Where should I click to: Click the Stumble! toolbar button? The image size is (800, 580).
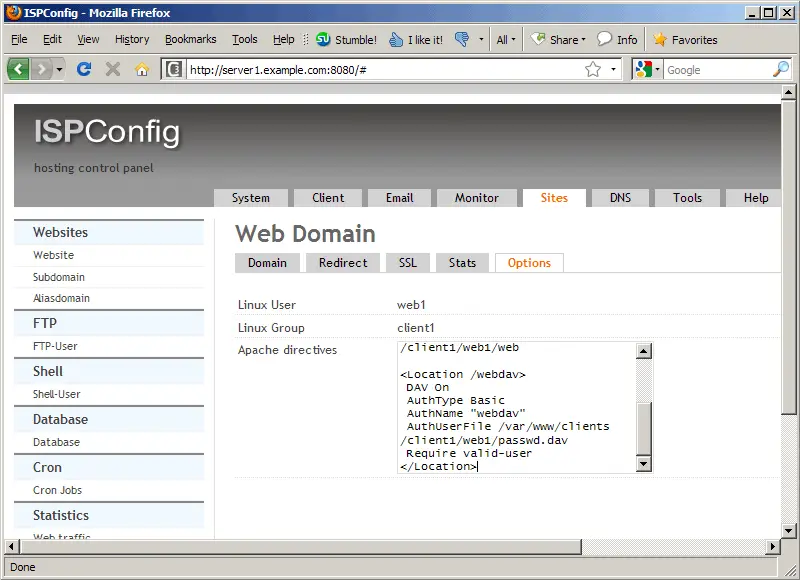(346, 39)
